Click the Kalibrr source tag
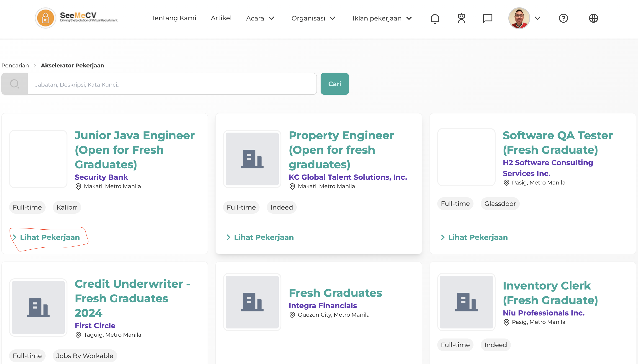The width and height of the screenshot is (638, 364). 67,207
